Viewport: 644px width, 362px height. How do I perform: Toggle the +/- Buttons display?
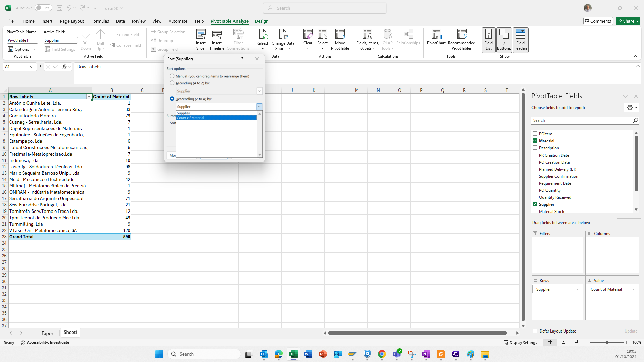pos(504,40)
